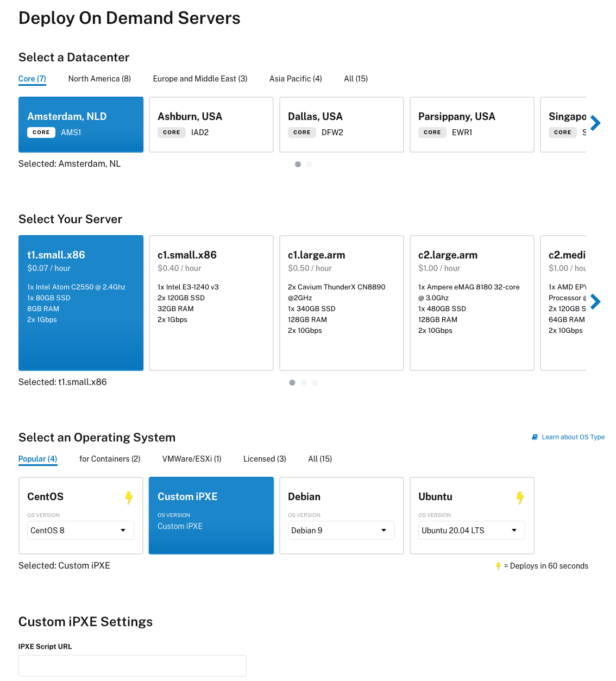Click the lightning bolt on CentOS card
The height and width of the screenshot is (681, 616).
[x=129, y=497]
